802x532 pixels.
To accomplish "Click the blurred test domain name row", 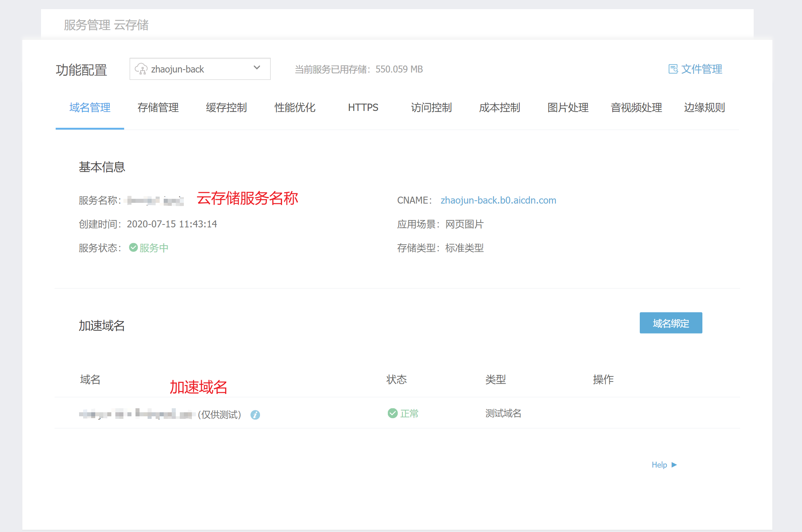I will point(135,414).
